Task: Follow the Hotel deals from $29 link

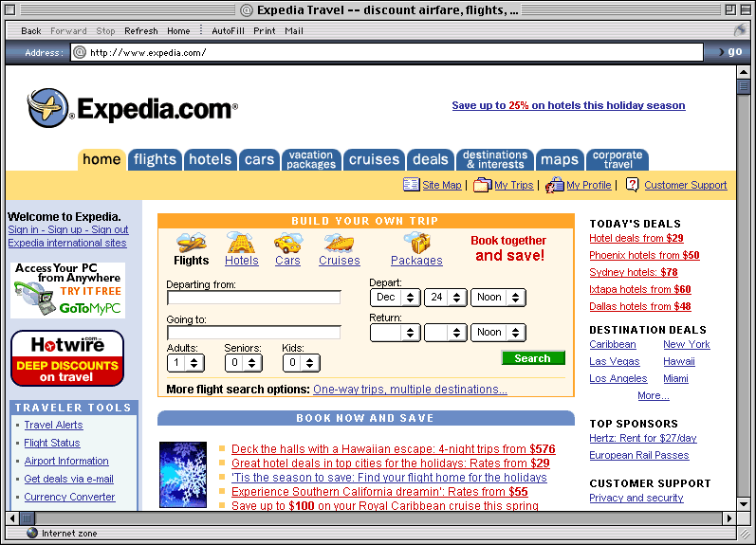Action: tap(636, 239)
